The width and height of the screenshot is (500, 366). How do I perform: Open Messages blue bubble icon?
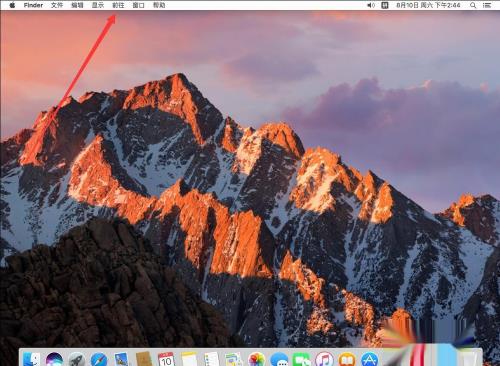tap(279, 360)
